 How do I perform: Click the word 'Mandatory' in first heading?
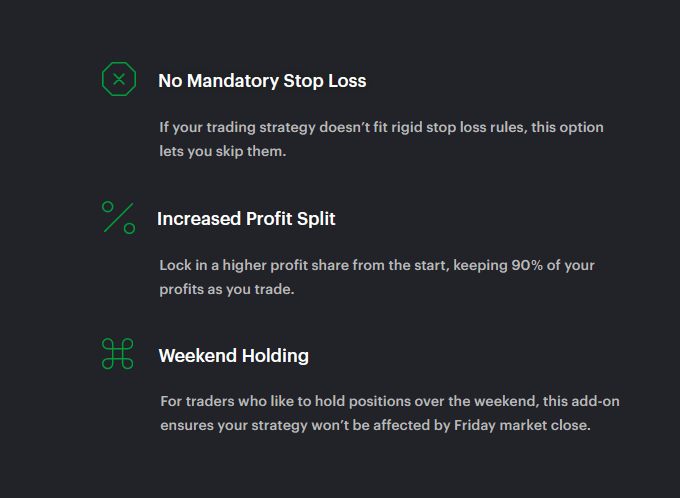click(233, 81)
